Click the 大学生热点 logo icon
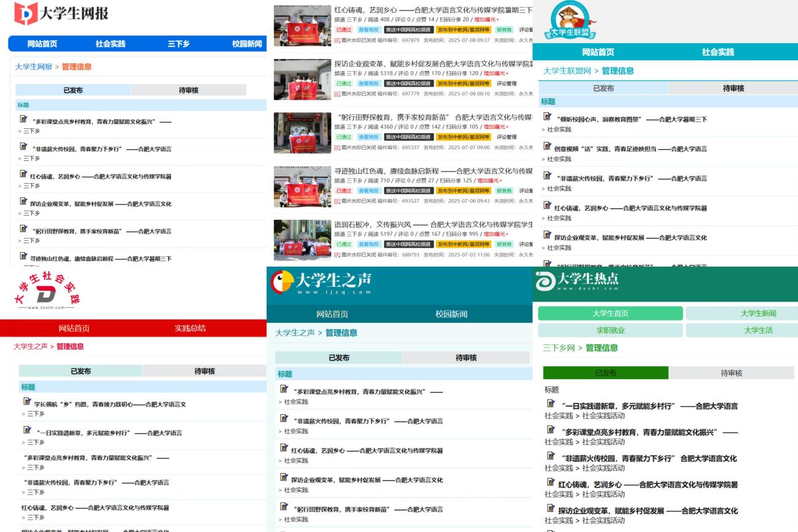The height and width of the screenshot is (532, 798). click(544, 280)
